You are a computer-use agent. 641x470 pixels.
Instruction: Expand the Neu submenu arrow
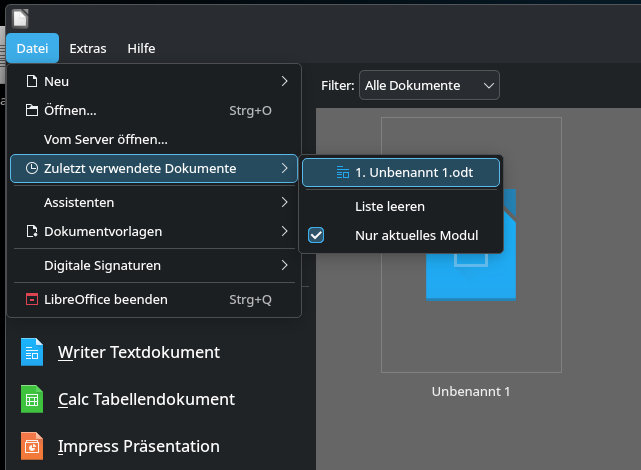tap(285, 81)
